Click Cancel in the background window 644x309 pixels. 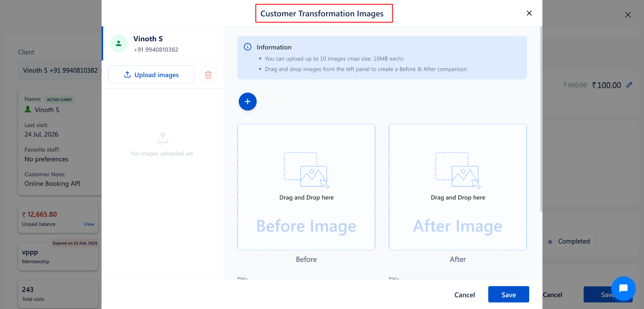(x=553, y=295)
